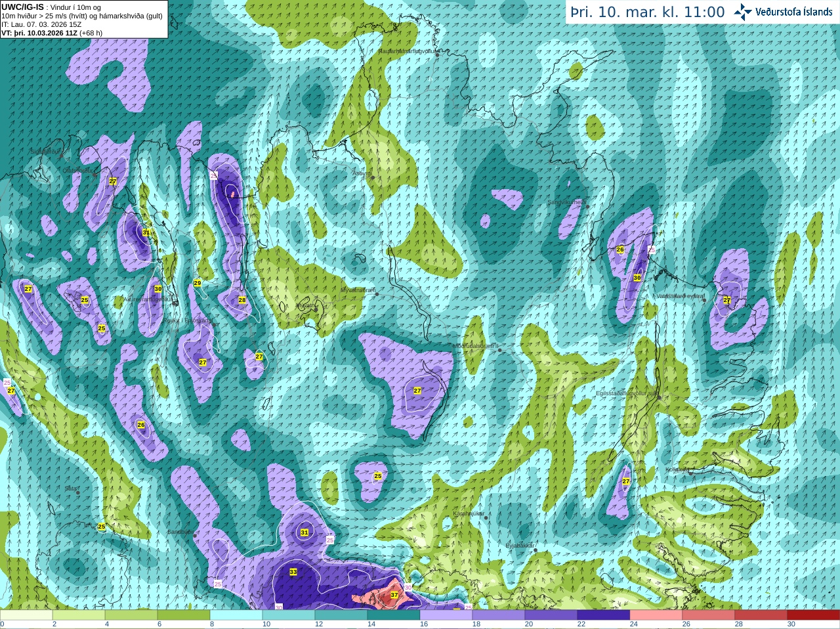
Task: Click the legend swatch between 0 and 2
Action: coord(26,615)
